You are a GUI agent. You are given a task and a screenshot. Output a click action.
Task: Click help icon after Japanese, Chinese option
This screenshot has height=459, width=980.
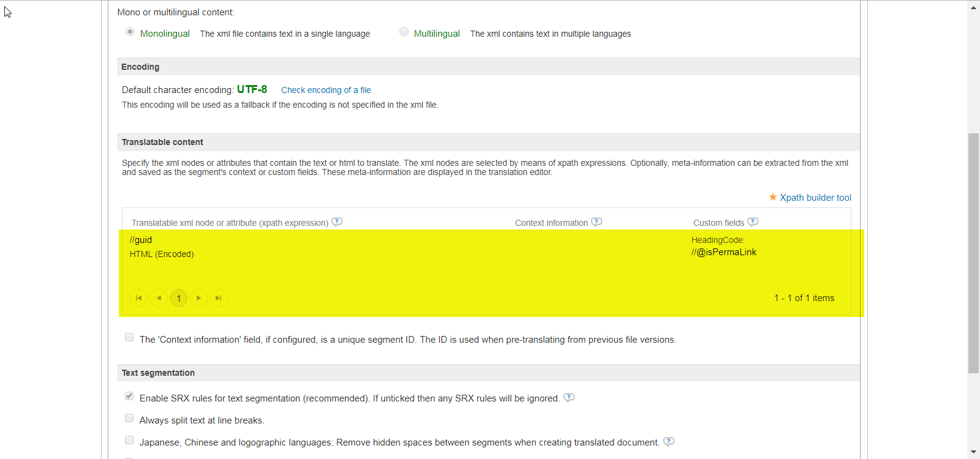pos(669,442)
